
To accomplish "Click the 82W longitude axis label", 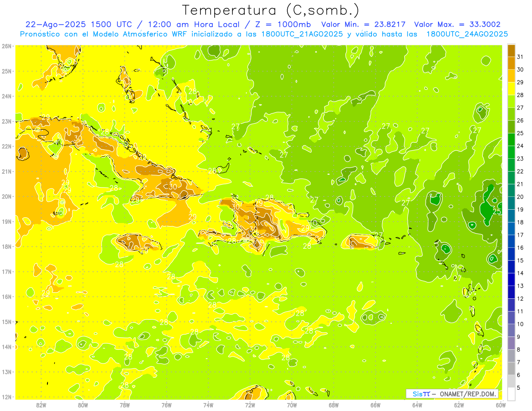I will coord(41,405).
